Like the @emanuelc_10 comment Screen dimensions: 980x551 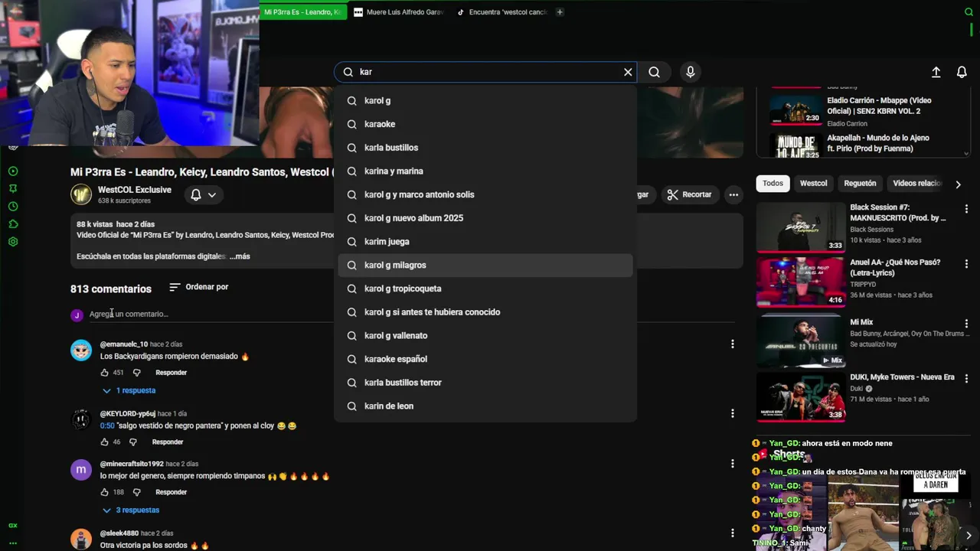(x=104, y=373)
